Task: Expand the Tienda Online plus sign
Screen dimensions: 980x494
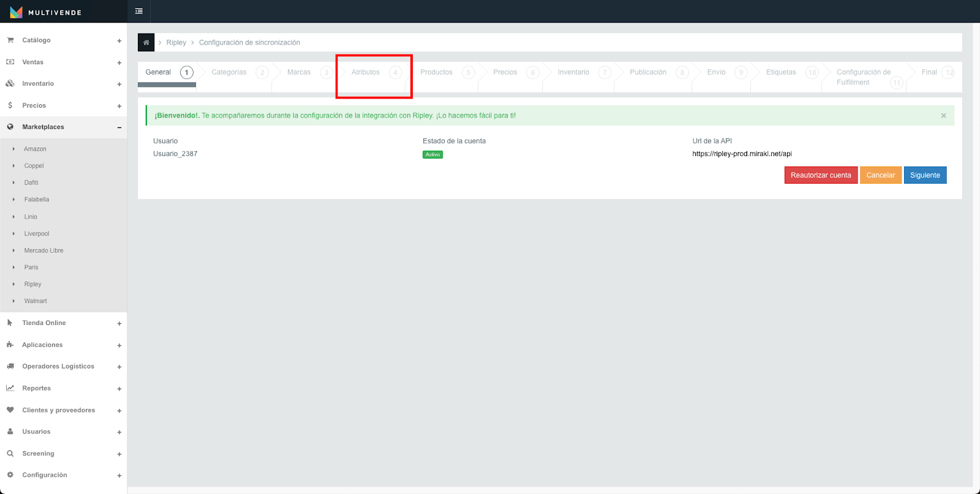Action: coord(119,323)
